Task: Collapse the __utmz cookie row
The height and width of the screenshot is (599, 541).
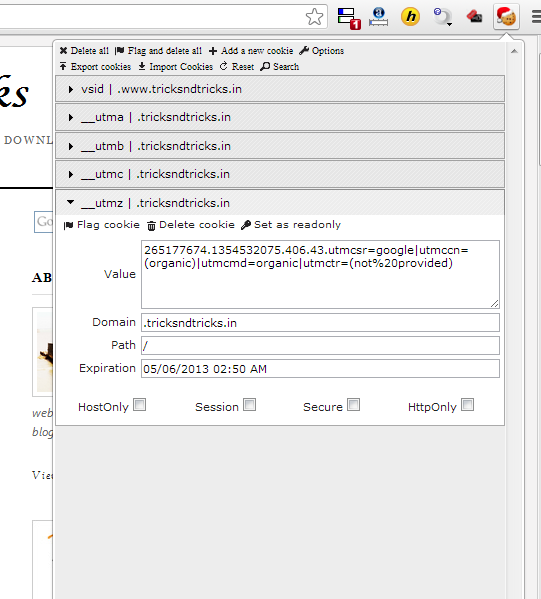Action: [280, 203]
